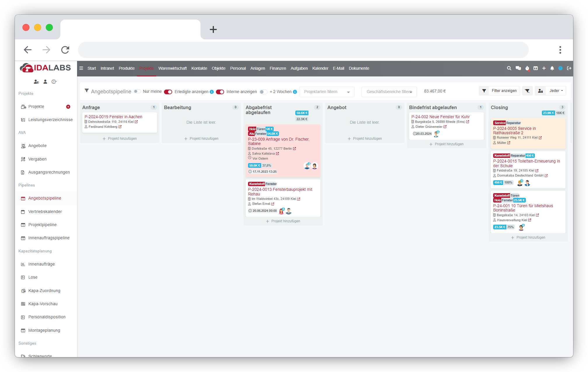Image resolution: width=588 pixels, height=372 pixels.
Task: Click the logout arrow icon
Action: pos(569,68)
